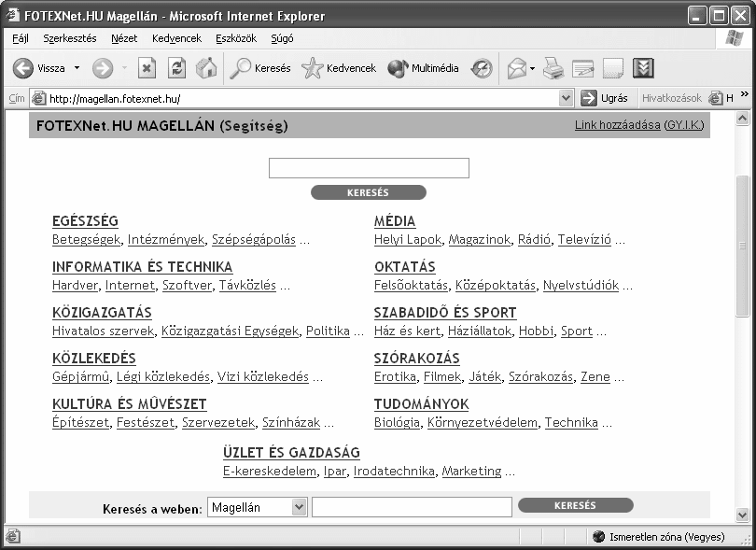Click the last toolbar icon with chevrons

[x=644, y=68]
